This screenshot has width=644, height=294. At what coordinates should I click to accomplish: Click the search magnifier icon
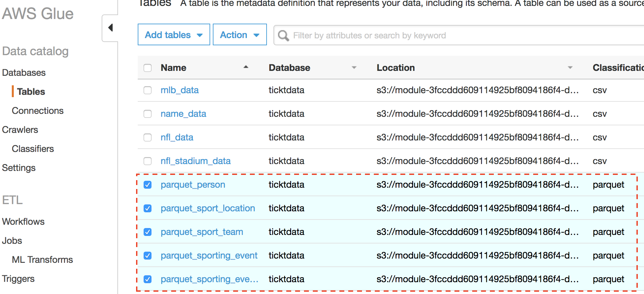click(284, 35)
